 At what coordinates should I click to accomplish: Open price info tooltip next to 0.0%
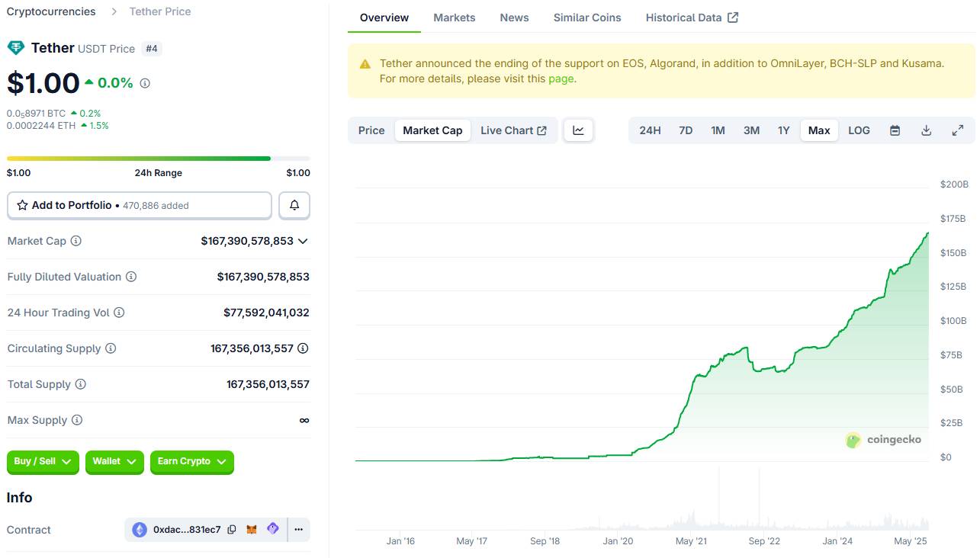(145, 83)
